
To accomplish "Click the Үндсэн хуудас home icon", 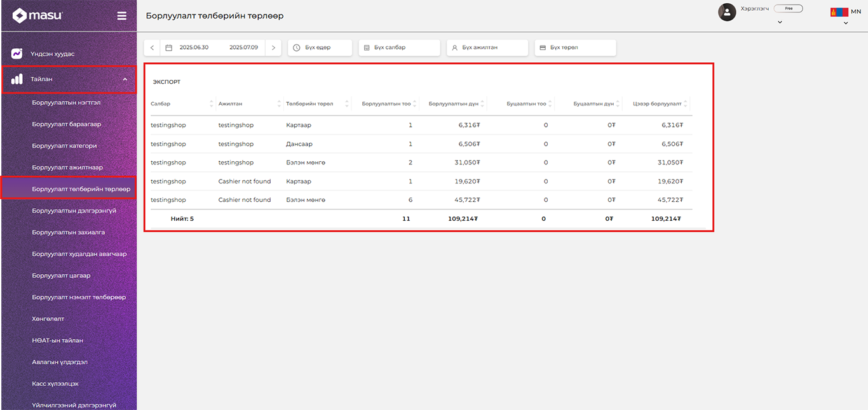I will tap(17, 54).
